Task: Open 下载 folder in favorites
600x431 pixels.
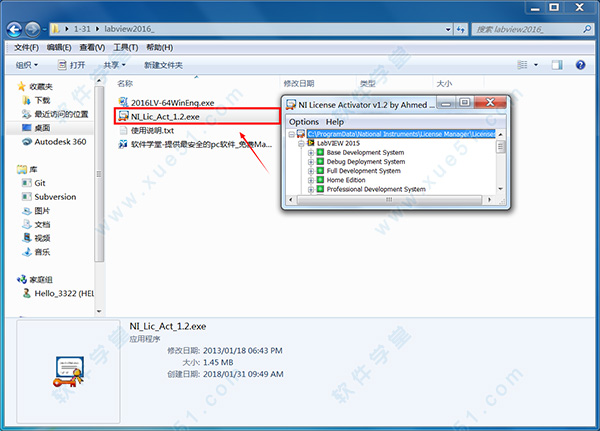Action: coord(37,100)
